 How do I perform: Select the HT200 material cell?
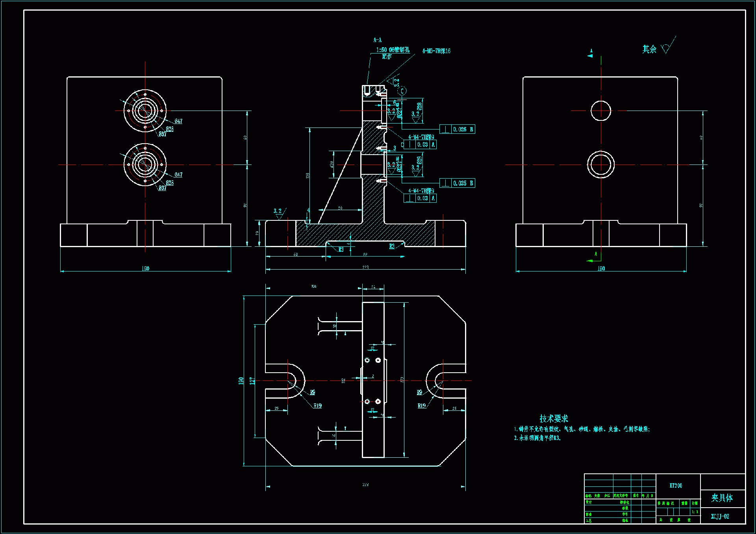click(676, 486)
